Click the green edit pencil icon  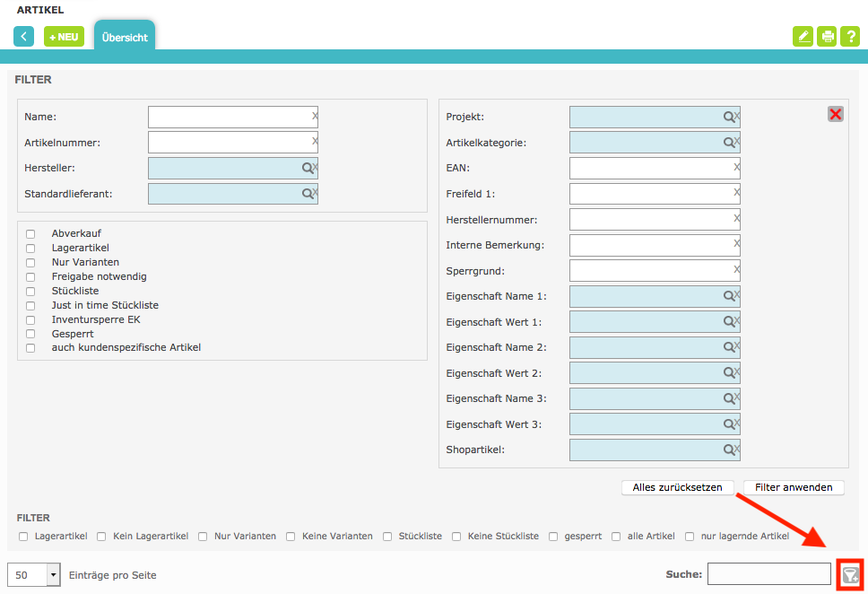[803, 37]
